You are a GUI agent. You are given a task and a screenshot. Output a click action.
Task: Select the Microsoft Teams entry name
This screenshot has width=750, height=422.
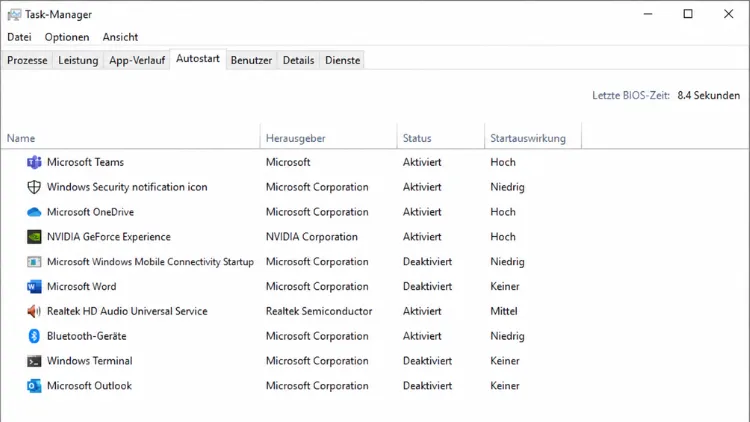point(85,162)
